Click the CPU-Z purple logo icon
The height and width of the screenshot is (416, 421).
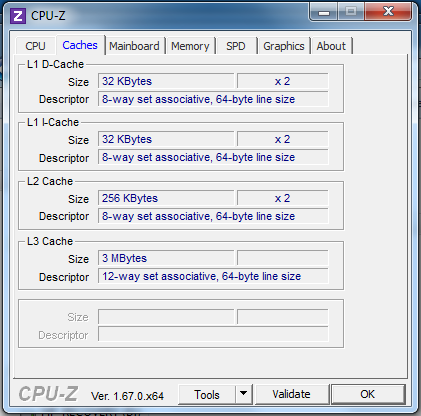click(x=18, y=16)
